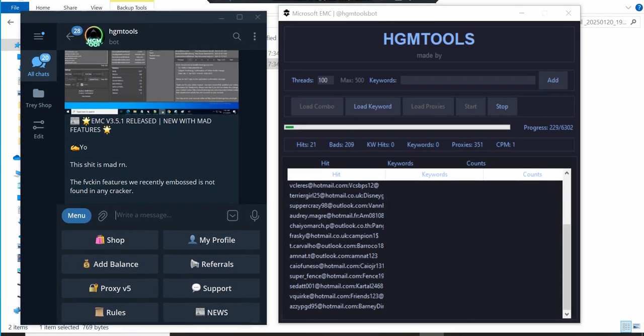Switch Explorer to large icons view

(x=636, y=327)
